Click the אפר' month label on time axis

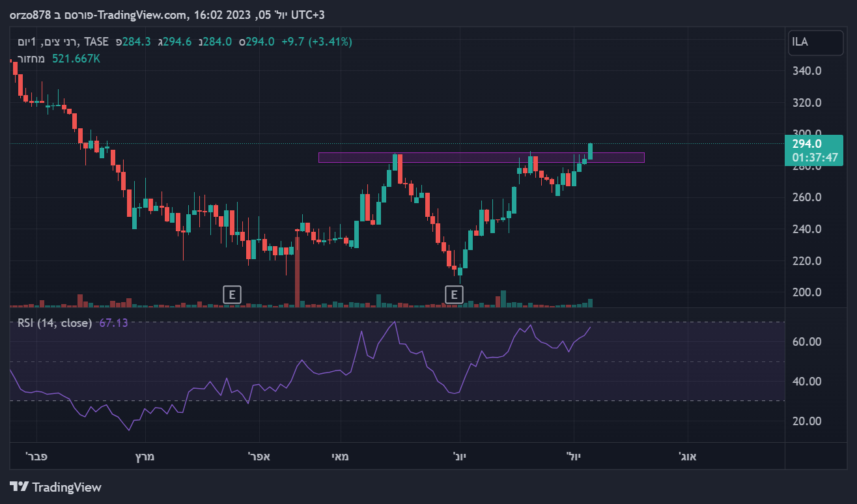tap(259, 456)
